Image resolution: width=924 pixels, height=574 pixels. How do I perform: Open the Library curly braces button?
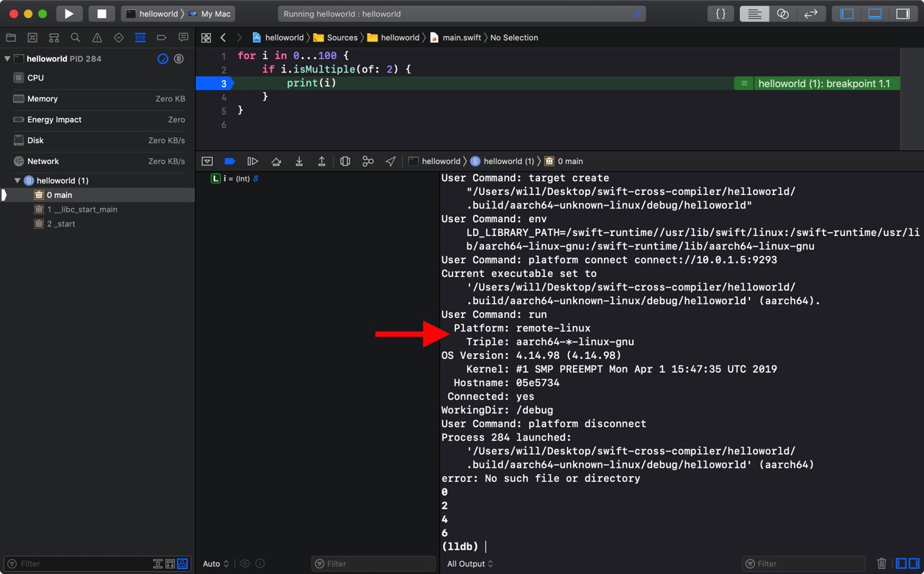coord(721,14)
